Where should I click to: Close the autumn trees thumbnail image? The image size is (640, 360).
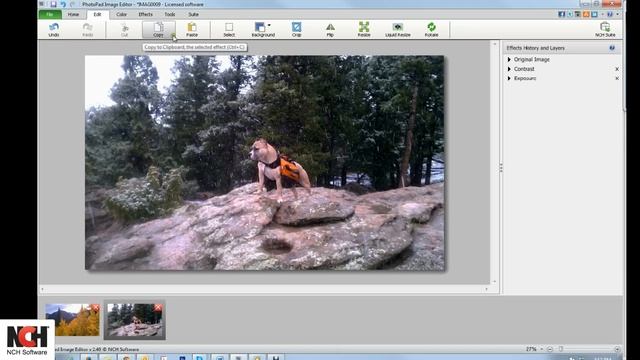click(x=96, y=308)
